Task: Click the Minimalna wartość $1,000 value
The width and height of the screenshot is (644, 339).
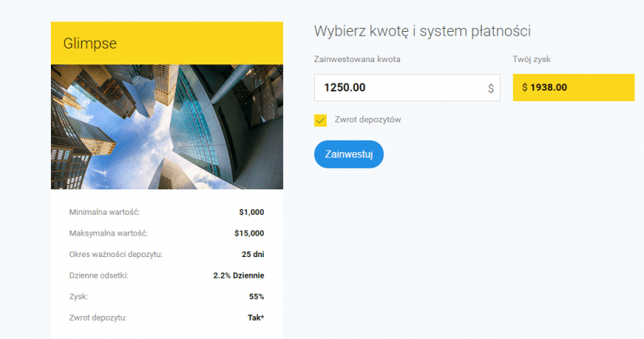Action: [x=251, y=212]
